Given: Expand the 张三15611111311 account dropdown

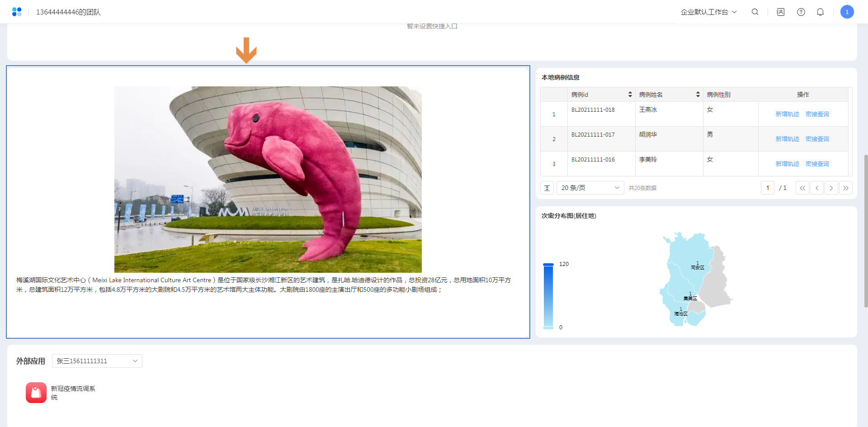Looking at the screenshot, I should pos(97,361).
